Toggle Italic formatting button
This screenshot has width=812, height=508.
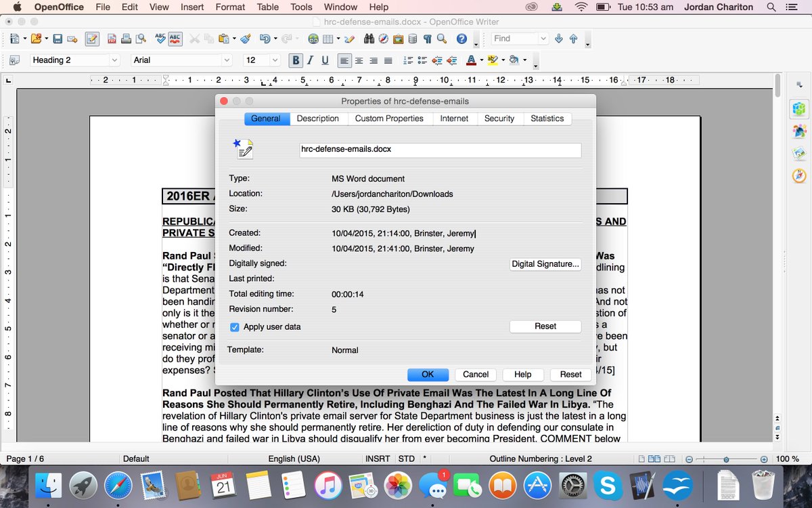311,60
